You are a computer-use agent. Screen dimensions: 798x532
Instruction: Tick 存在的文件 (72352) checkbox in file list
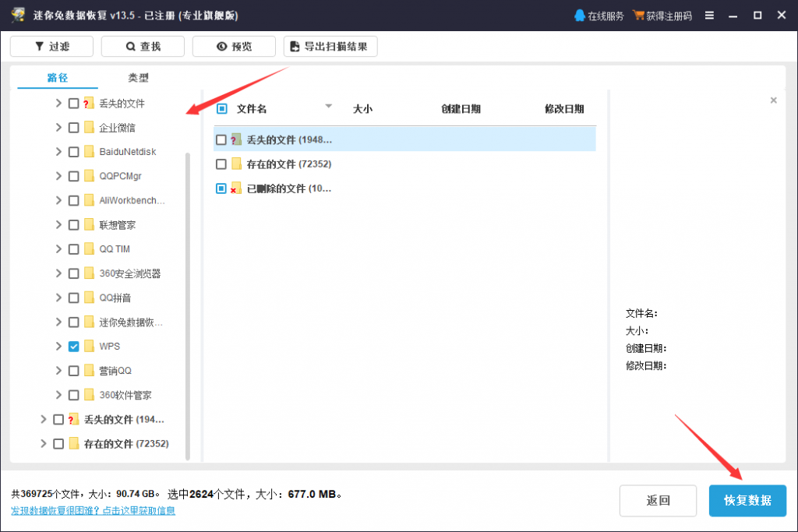[x=221, y=164]
